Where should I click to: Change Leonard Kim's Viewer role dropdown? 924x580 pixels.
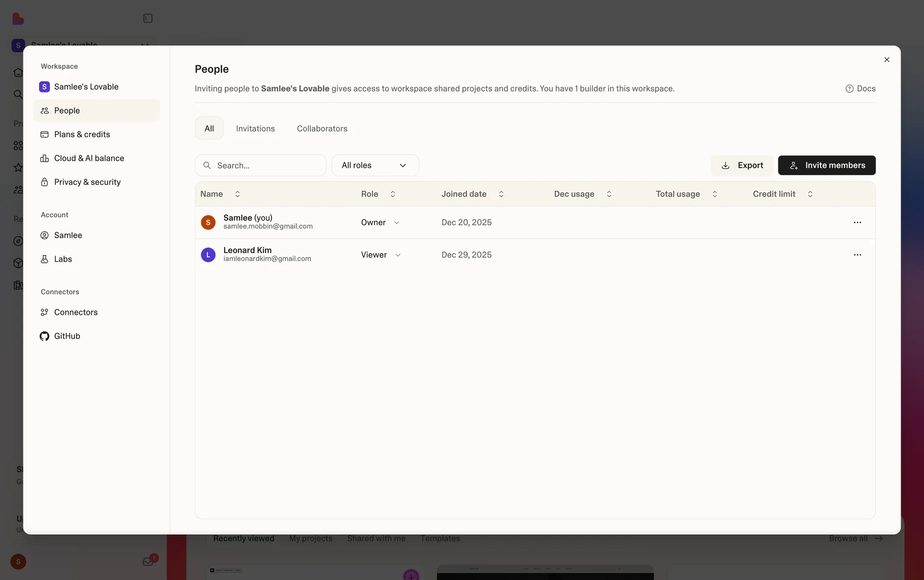pos(381,255)
